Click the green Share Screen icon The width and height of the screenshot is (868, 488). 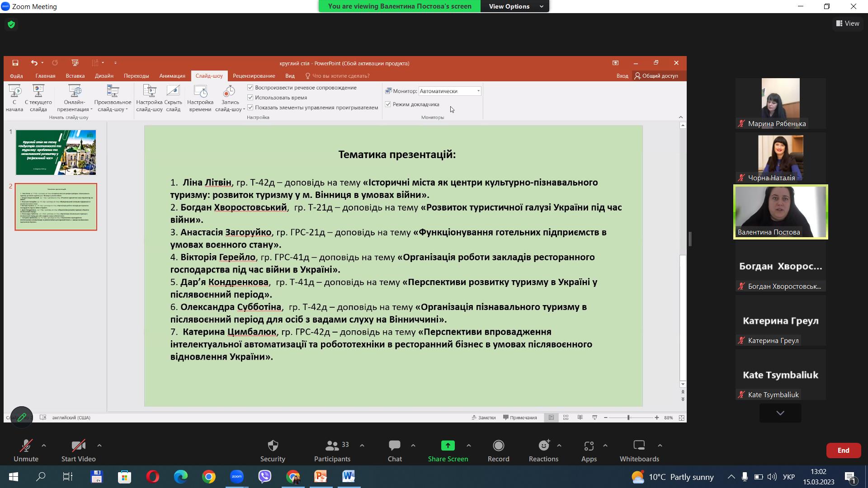click(448, 446)
